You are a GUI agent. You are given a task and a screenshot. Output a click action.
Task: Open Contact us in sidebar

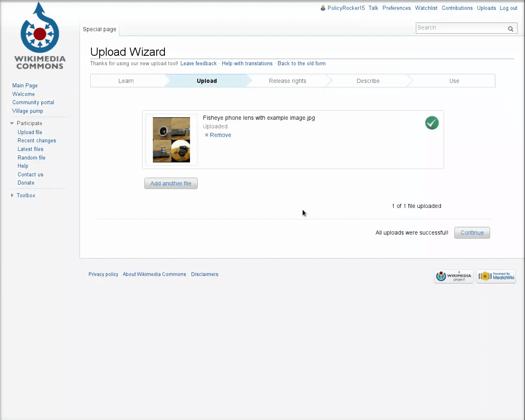[x=30, y=174]
